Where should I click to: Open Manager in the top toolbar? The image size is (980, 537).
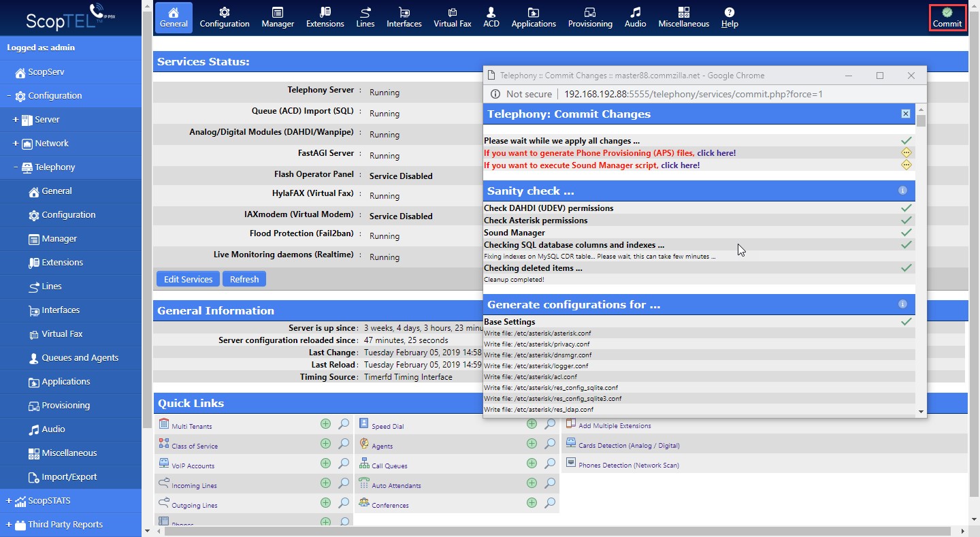click(278, 18)
